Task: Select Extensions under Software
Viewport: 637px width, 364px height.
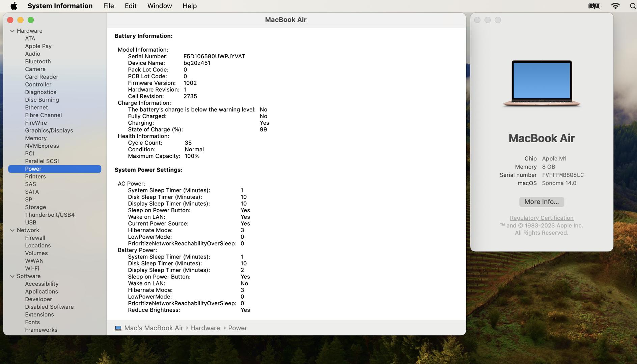Action: pos(39,314)
